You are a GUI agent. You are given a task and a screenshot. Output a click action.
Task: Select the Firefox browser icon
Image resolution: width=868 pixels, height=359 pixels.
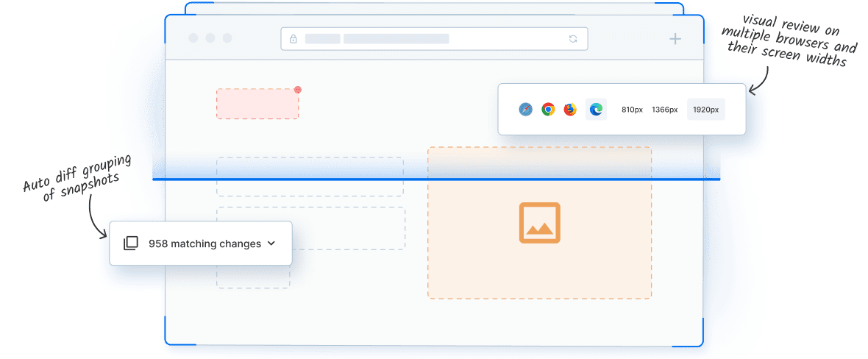570,110
